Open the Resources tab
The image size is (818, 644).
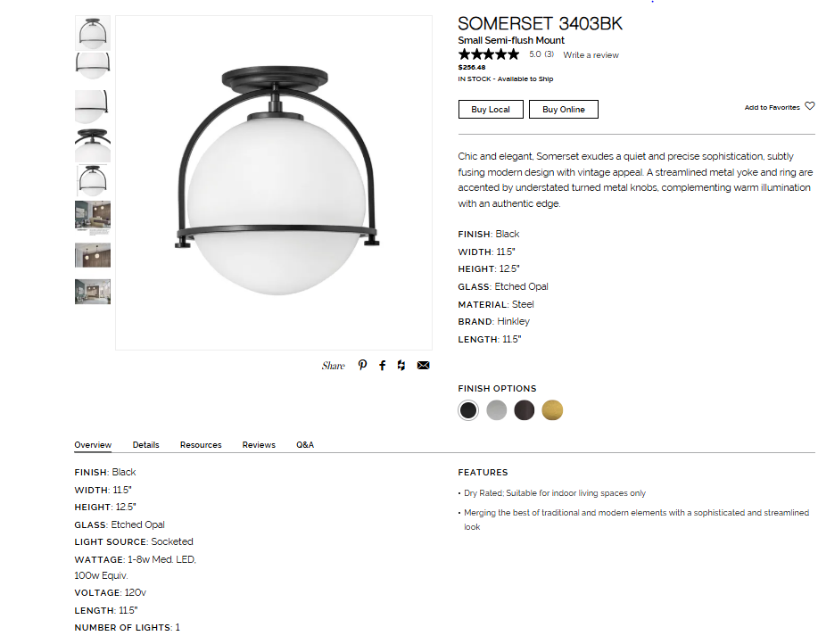point(201,445)
